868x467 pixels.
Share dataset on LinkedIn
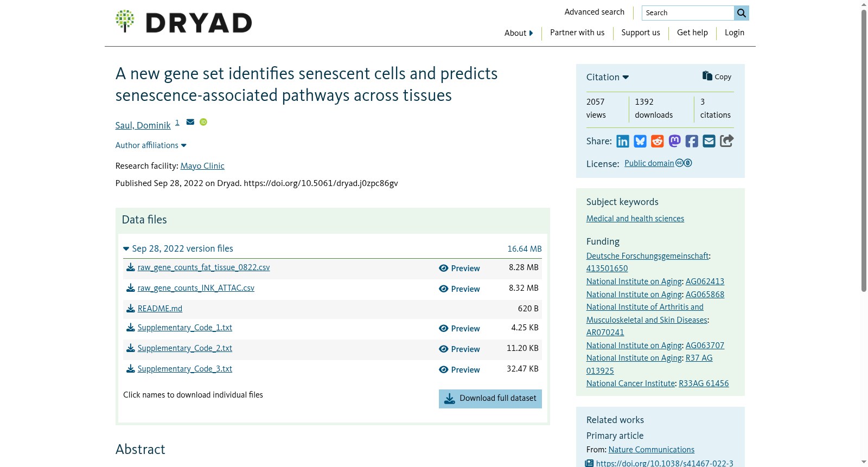pos(623,142)
